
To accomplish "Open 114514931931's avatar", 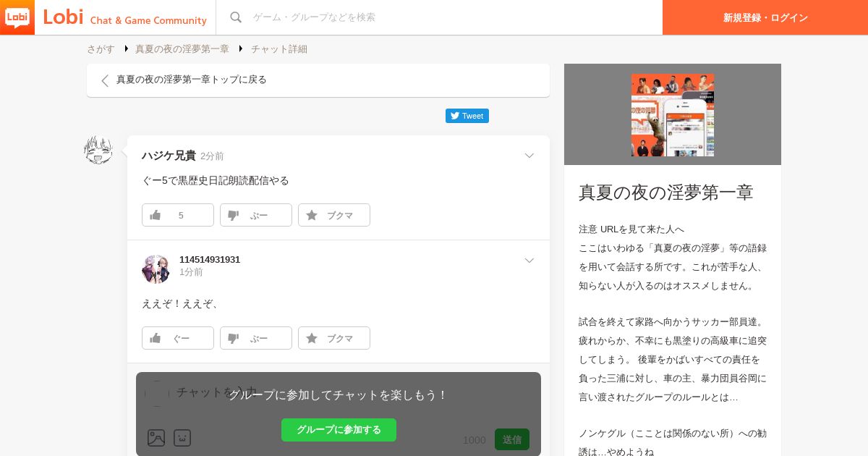I will pos(156,269).
